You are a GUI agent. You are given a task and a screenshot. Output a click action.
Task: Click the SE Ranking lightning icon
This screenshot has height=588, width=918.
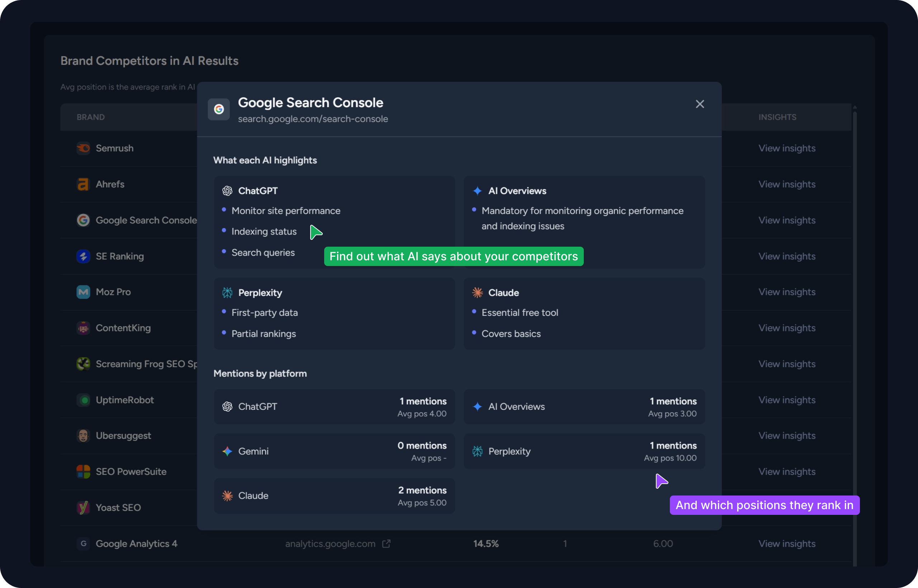click(x=83, y=256)
